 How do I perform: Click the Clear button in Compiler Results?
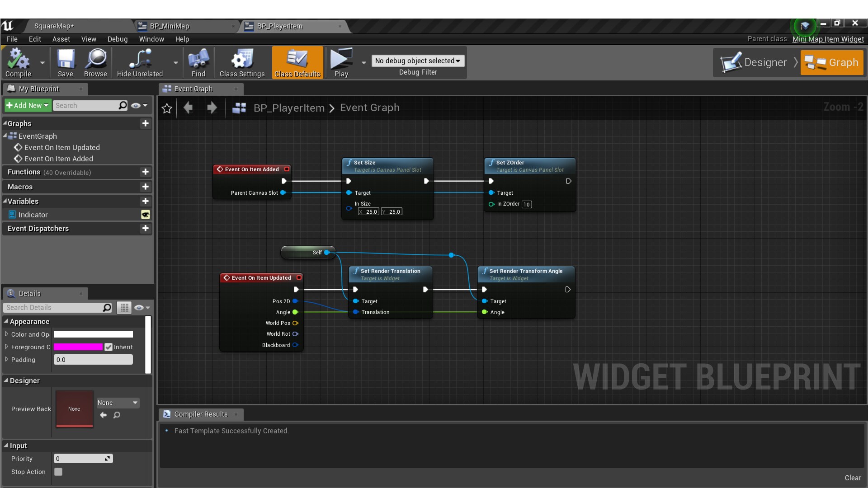pos(853,478)
